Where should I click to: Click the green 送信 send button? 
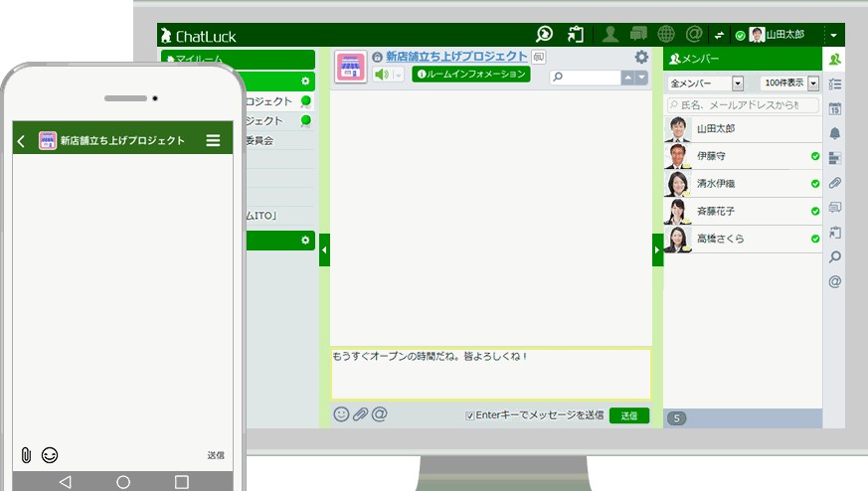pos(629,415)
